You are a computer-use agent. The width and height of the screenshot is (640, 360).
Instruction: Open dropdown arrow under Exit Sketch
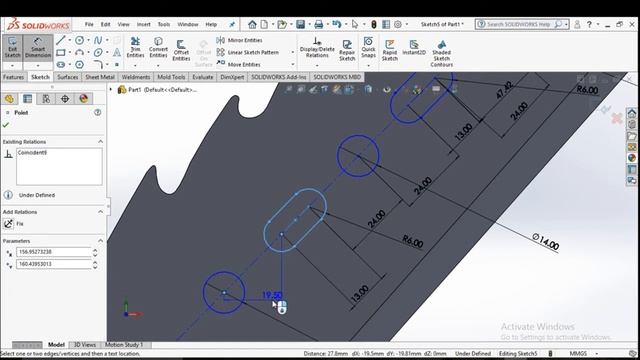pyautogui.click(x=13, y=65)
